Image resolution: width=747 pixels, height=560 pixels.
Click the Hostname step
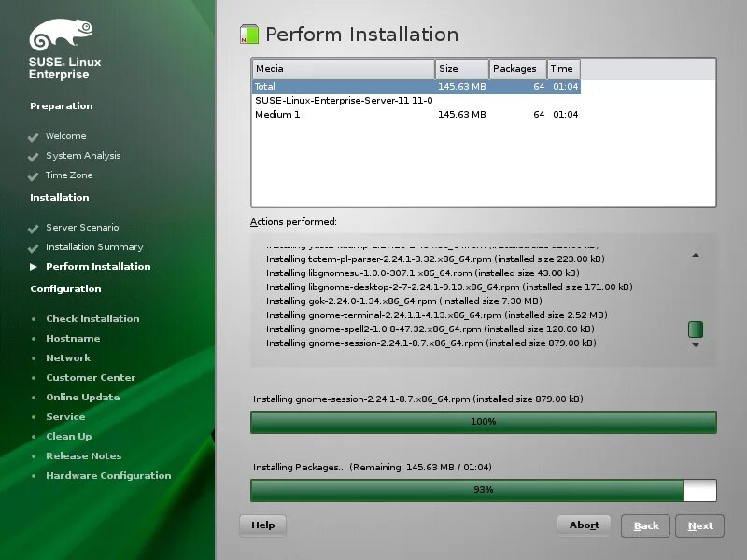[x=73, y=338]
